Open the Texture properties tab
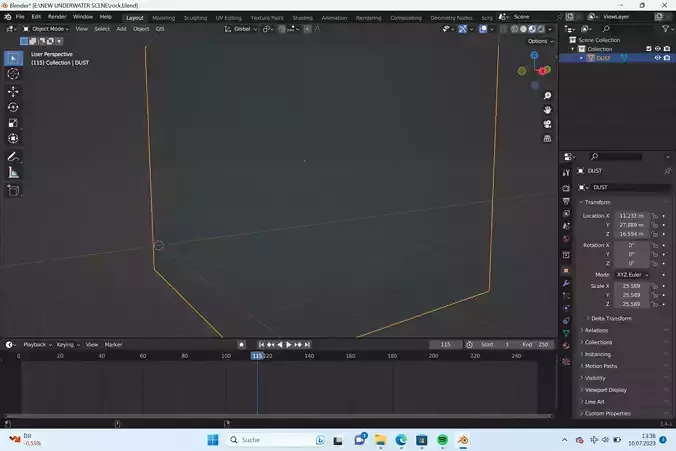 [566, 361]
